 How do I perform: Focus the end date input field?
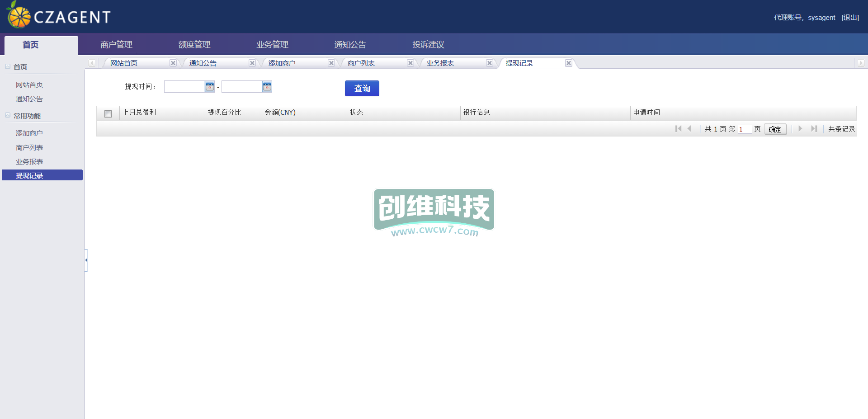(242, 87)
